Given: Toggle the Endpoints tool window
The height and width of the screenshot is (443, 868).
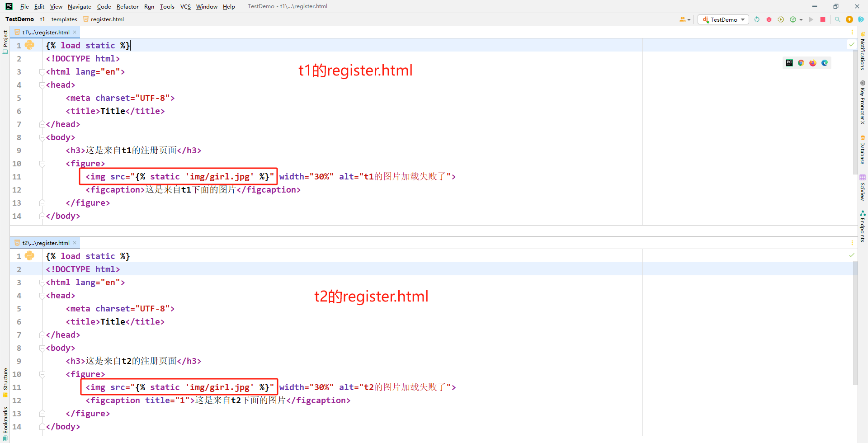Looking at the screenshot, I should click(x=863, y=226).
